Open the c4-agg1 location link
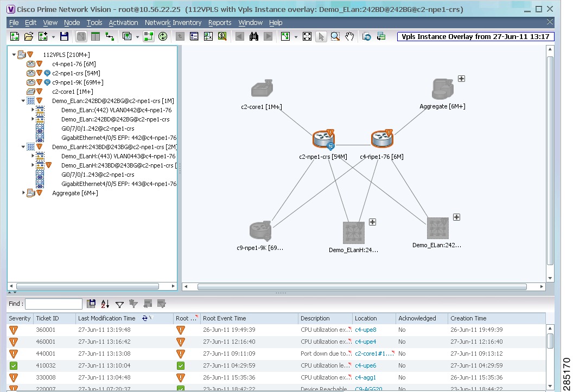The width and height of the screenshot is (573, 392). (x=365, y=377)
